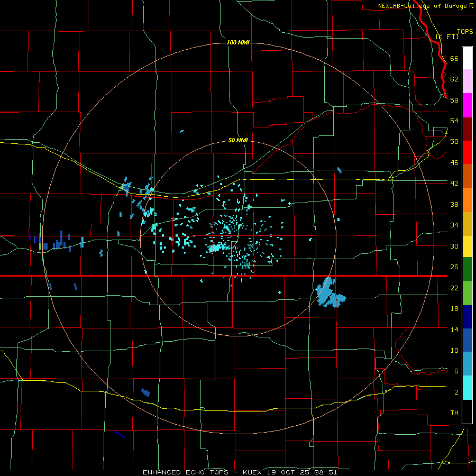Viewport: 476px width, 476px height.
Task: Click the 66 value on the scale
Action: (454, 58)
